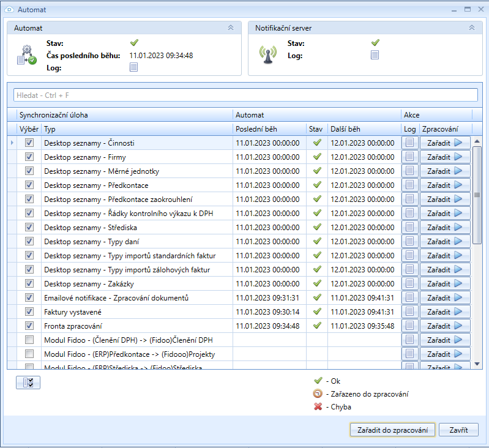
Task: Uncheck Desktop seznamy - Typy daní checkbox
Action: tap(29, 241)
